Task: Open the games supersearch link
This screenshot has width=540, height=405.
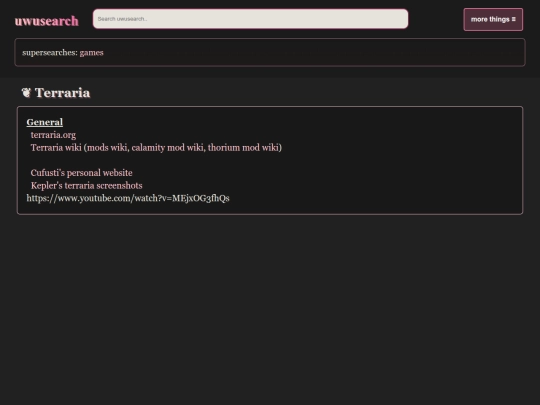Action: pos(91,53)
